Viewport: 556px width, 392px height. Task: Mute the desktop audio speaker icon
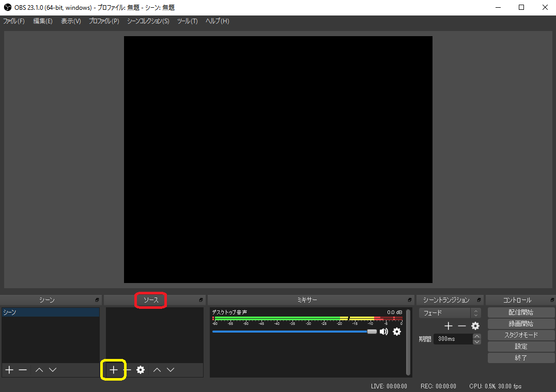pos(384,332)
